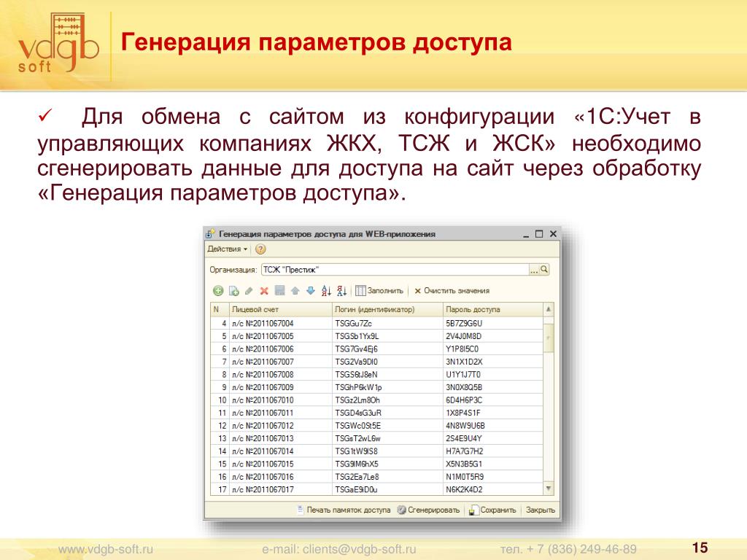
Task: Click the N column header
Action: 220,309
